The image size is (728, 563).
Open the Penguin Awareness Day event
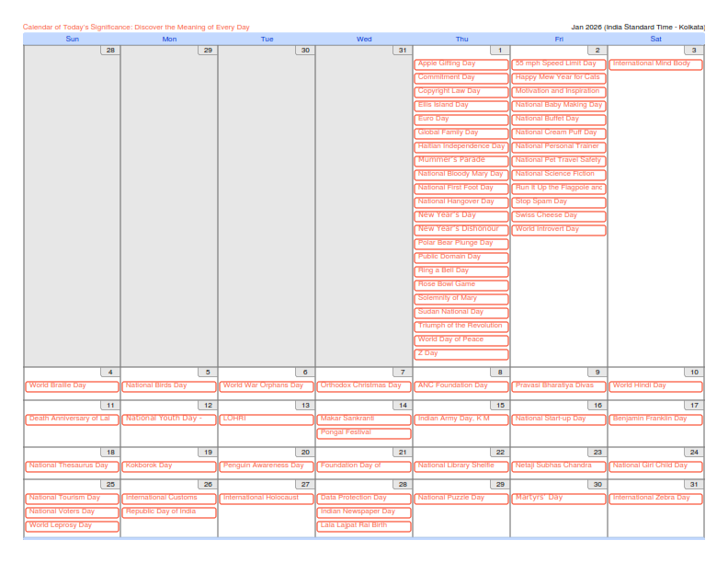(267, 465)
